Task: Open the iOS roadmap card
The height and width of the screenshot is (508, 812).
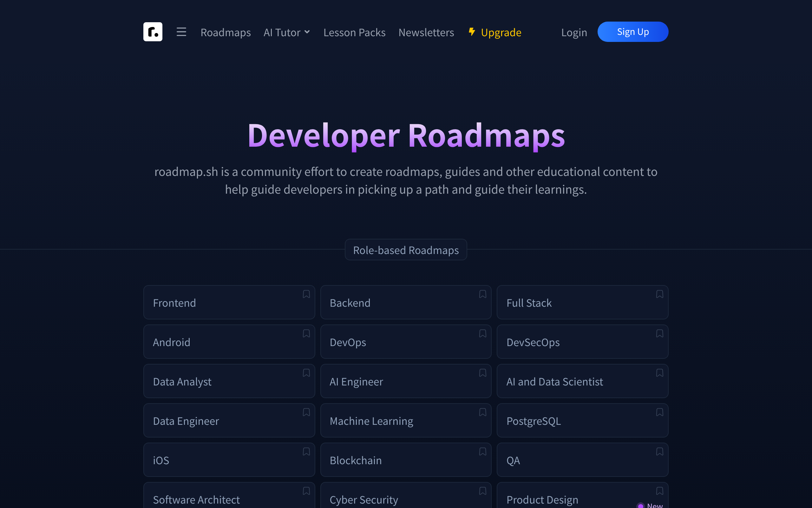Action: pyautogui.click(x=229, y=460)
